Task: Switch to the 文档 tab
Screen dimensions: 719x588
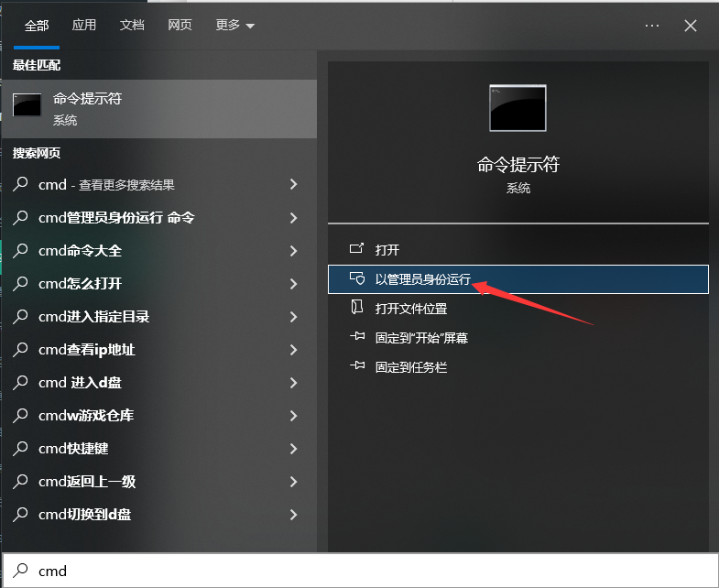Action: click(132, 26)
